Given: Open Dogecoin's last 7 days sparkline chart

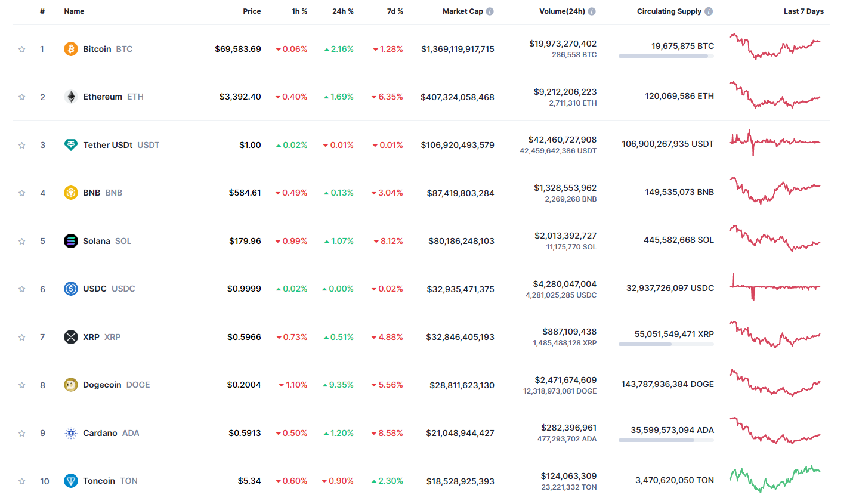Looking at the screenshot, I should [x=775, y=383].
